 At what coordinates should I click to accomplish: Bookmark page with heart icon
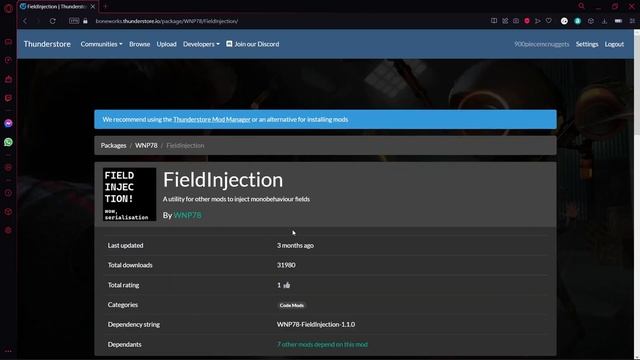coord(549,21)
